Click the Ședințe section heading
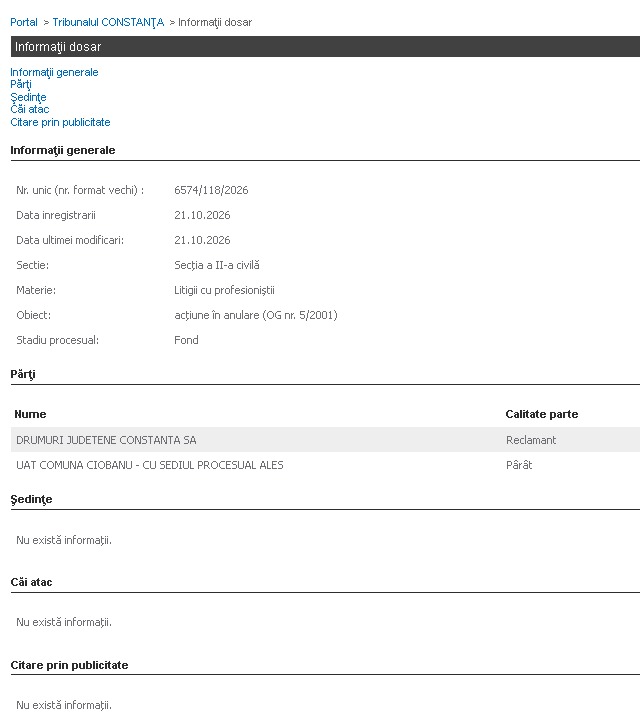Screen dimensions: 640x721 (31, 499)
